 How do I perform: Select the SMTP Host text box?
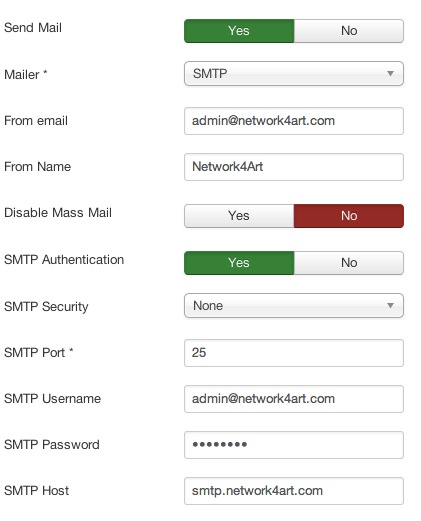coord(294,491)
